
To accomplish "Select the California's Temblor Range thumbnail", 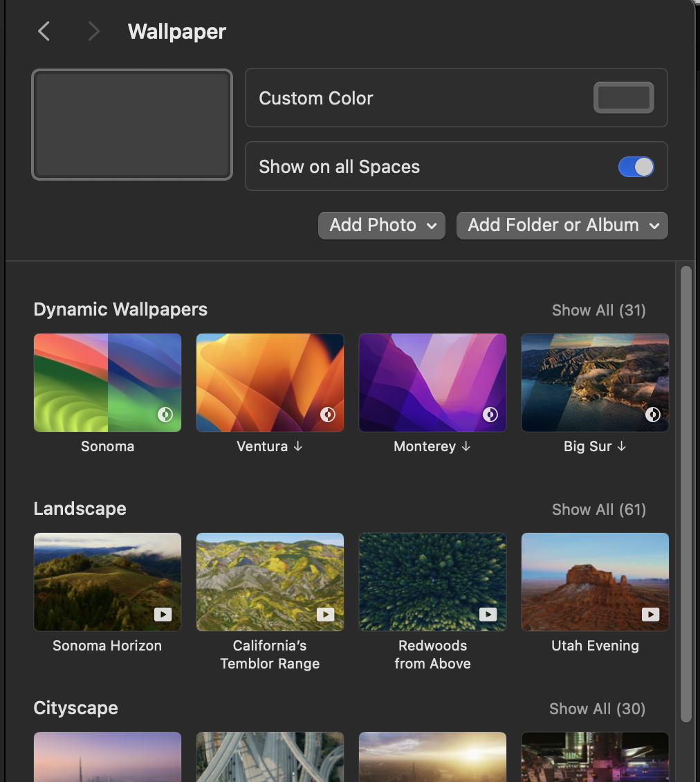I will click(270, 582).
